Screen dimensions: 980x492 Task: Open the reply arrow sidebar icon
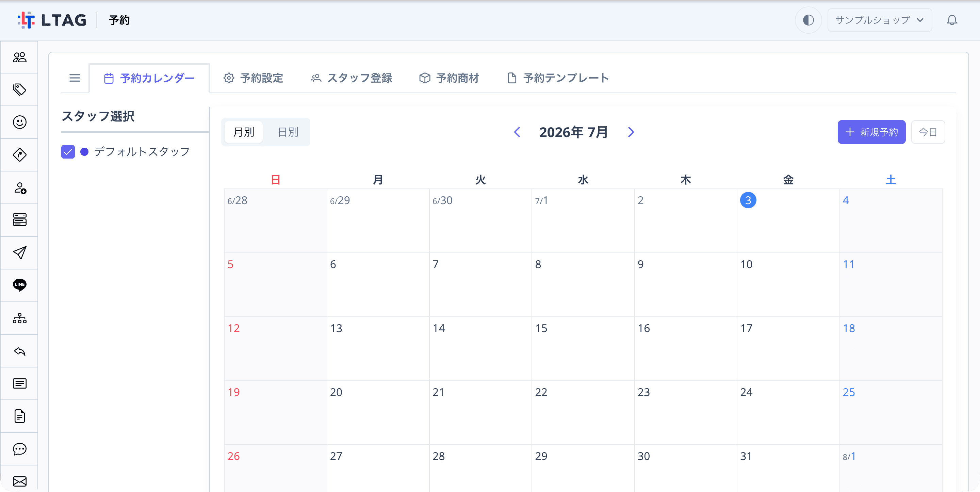click(19, 351)
